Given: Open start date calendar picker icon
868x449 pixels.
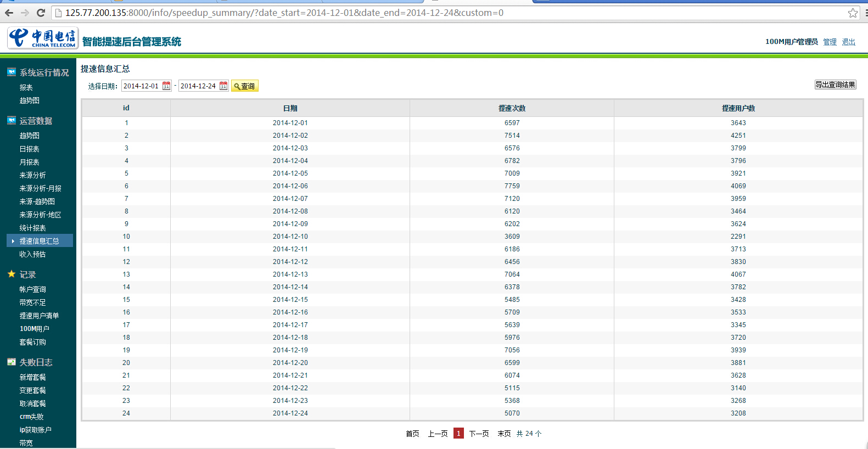Looking at the screenshot, I should 166,86.
